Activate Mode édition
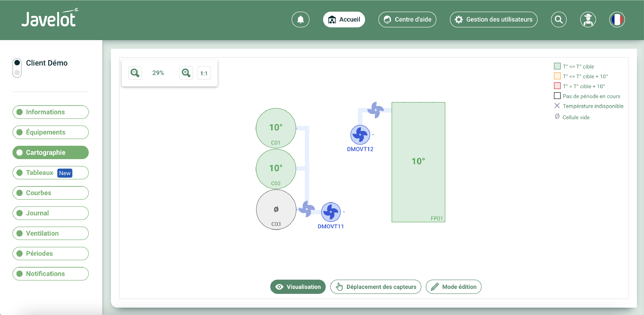The width and height of the screenshot is (644, 315). [x=454, y=287]
